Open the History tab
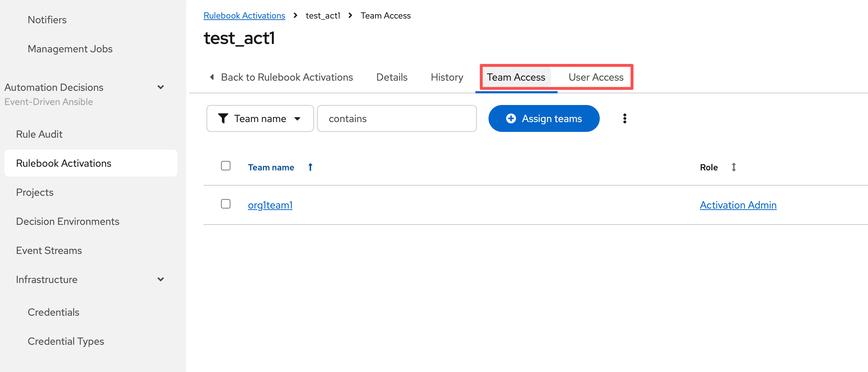Image resolution: width=868 pixels, height=372 pixels. tap(447, 77)
